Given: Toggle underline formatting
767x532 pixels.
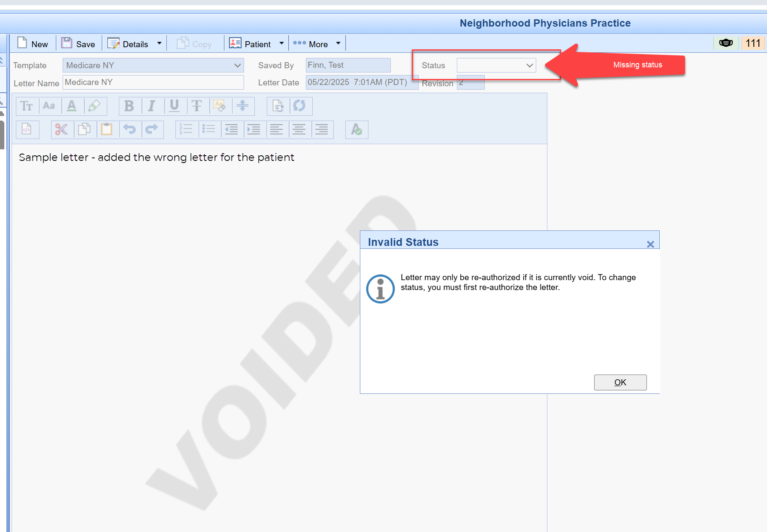Looking at the screenshot, I should pyautogui.click(x=174, y=106).
